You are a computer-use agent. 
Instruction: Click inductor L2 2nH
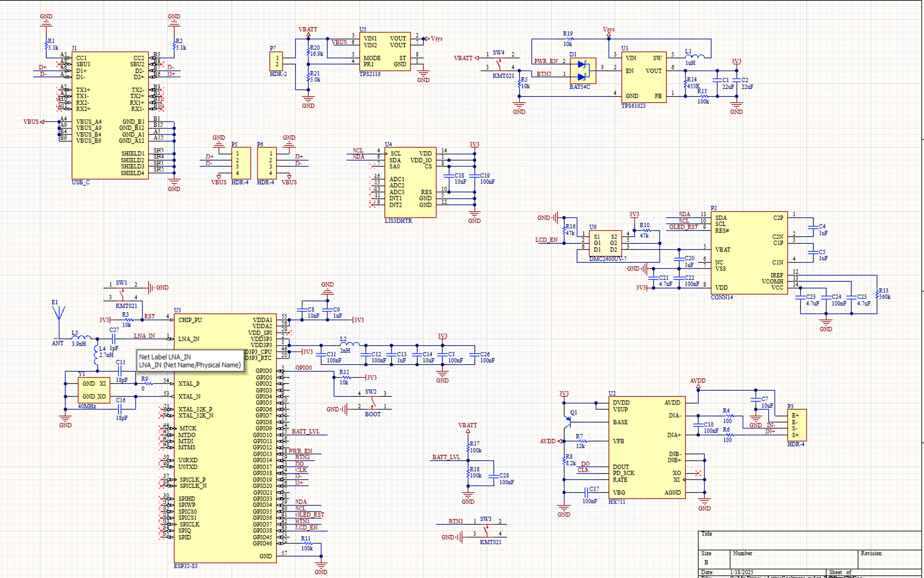[349, 344]
